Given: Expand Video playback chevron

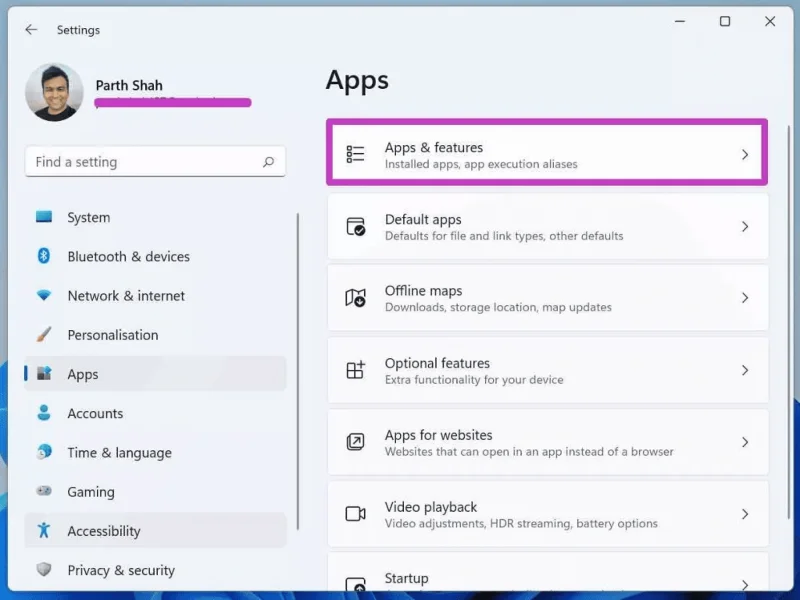Looking at the screenshot, I should tap(745, 514).
